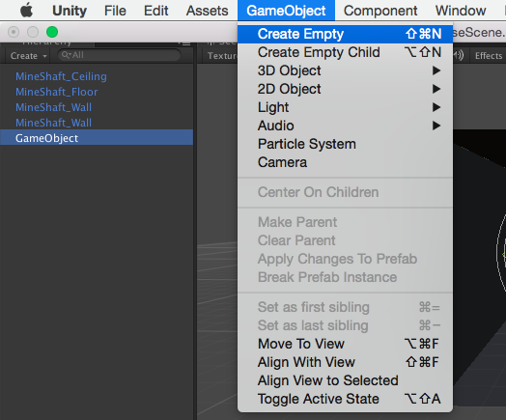Click the green fullscreen window button
The height and width of the screenshot is (420, 506).
point(52,32)
